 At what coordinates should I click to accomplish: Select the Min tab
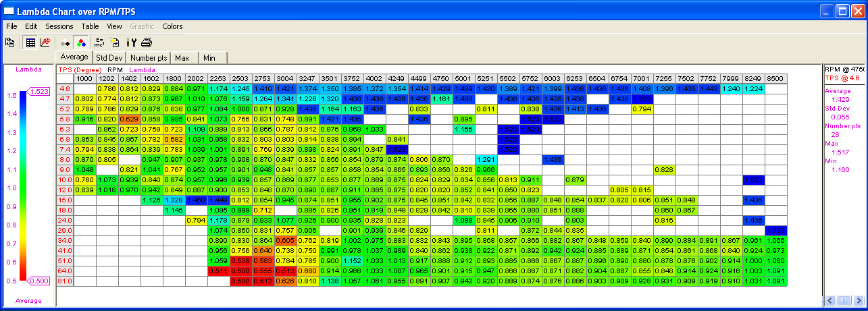tap(209, 58)
